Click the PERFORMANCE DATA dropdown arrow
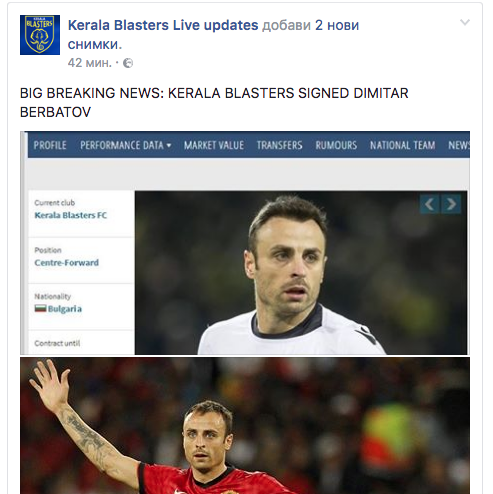This screenshot has width=493, height=494. point(169,145)
